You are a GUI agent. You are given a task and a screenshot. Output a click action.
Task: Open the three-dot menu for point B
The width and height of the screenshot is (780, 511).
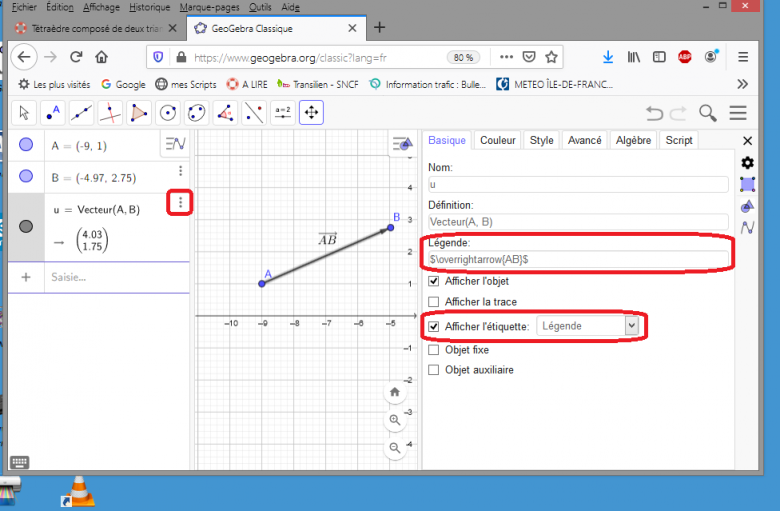click(180, 172)
